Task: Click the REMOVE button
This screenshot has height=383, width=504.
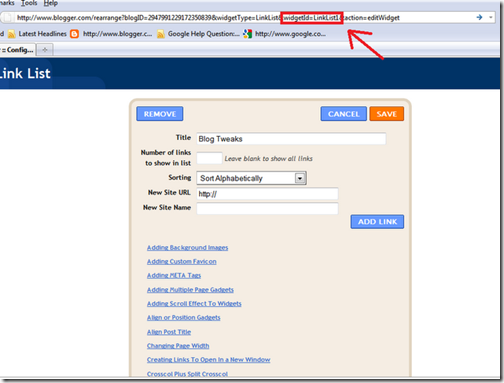Action: pyautogui.click(x=160, y=114)
